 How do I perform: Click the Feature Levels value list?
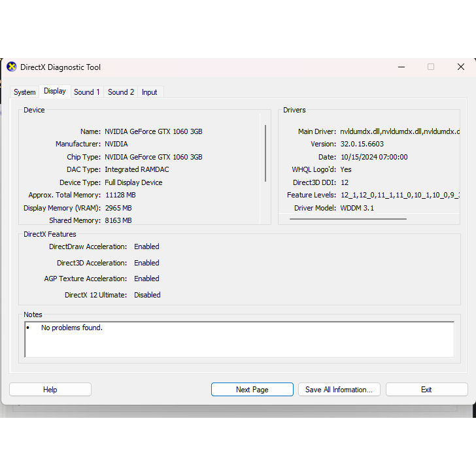click(x=400, y=195)
